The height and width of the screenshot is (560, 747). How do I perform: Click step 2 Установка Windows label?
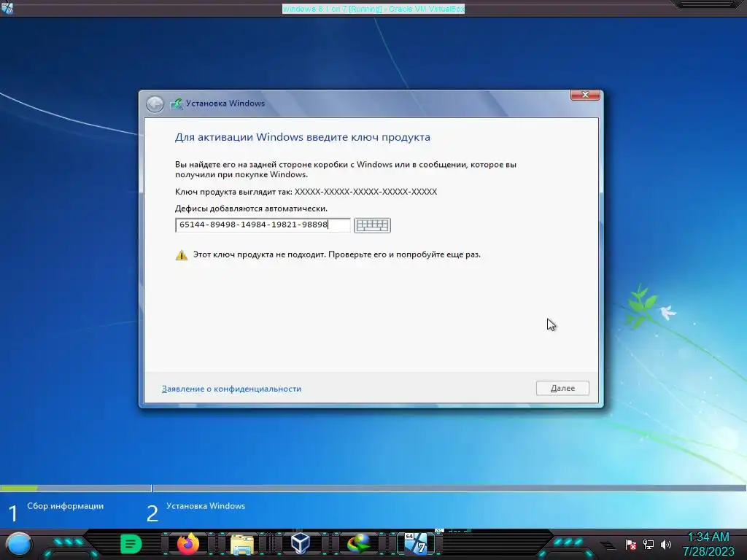[205, 506]
